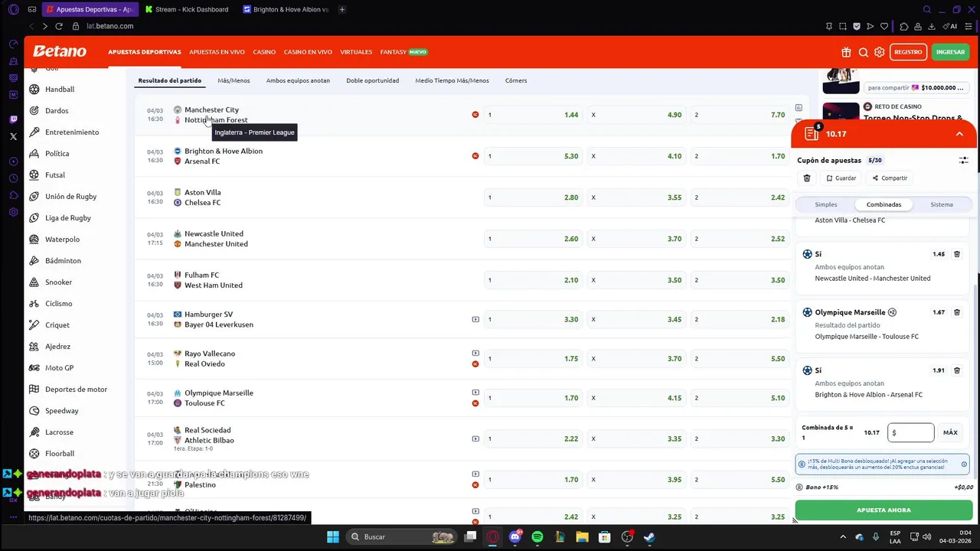The height and width of the screenshot is (551, 980).
Task: Select Manchester City win odds 1.44
Action: [533, 115]
